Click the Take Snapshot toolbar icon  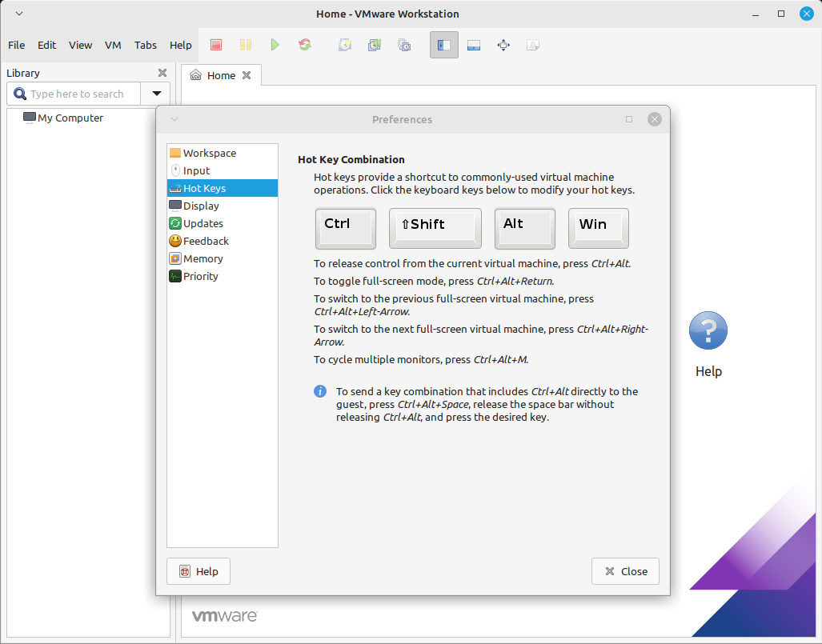pyautogui.click(x=345, y=45)
